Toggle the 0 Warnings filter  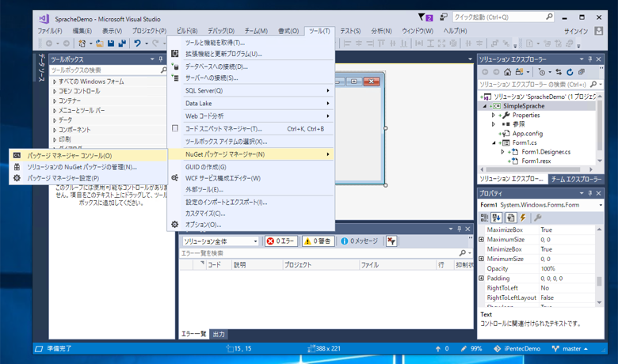[318, 241]
